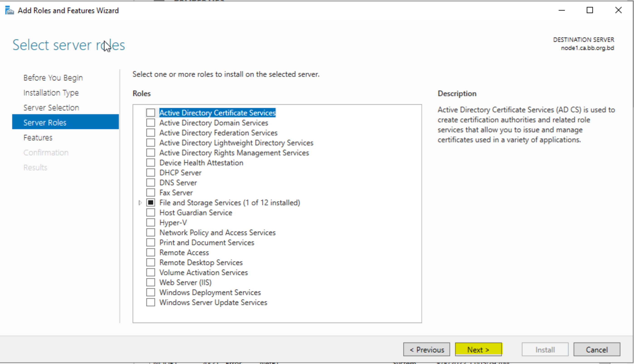Check the Remote Access role box
634x364 pixels.
150,252
